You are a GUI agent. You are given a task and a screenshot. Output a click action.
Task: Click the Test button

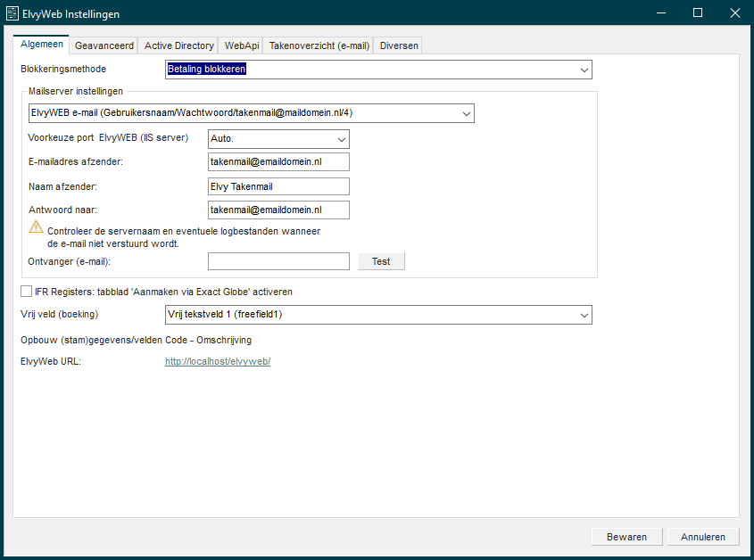[x=381, y=261]
